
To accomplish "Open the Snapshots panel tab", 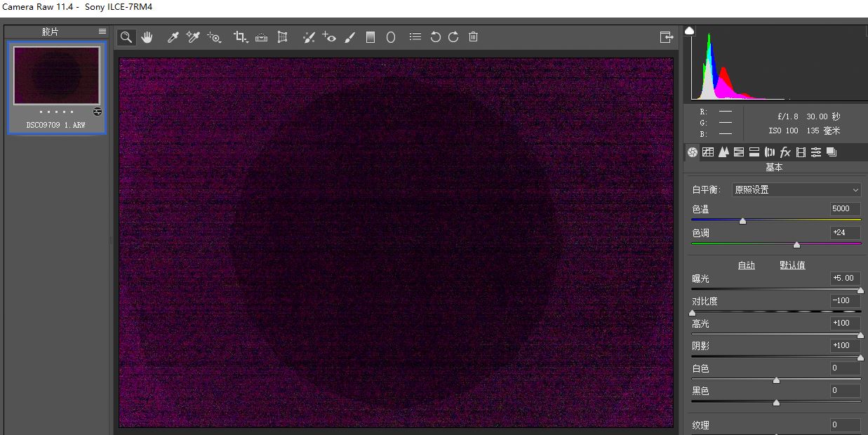I will 832,152.
